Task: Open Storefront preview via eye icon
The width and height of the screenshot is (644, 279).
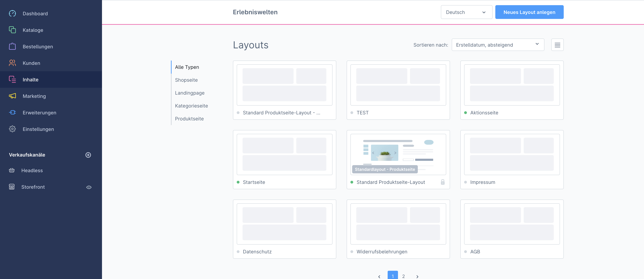Action: (89, 187)
